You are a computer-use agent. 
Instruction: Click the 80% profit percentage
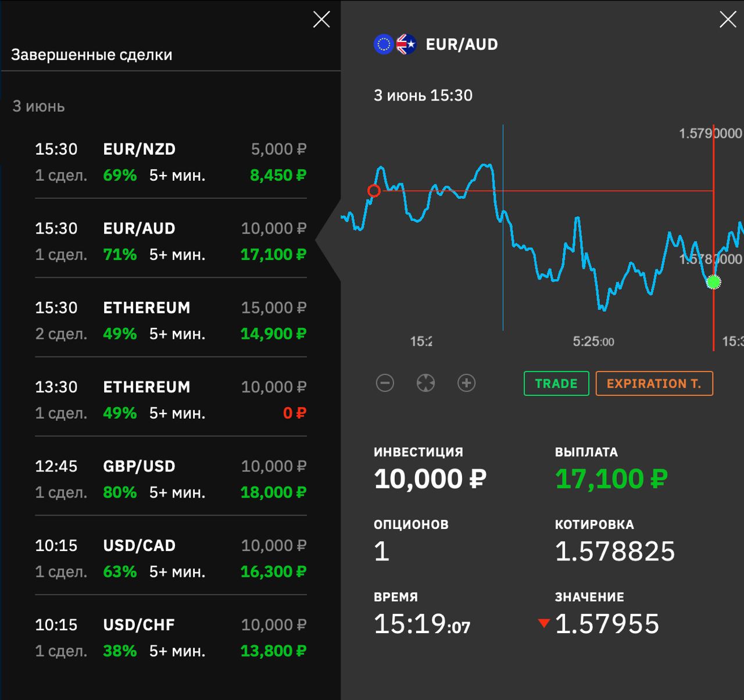point(120,492)
